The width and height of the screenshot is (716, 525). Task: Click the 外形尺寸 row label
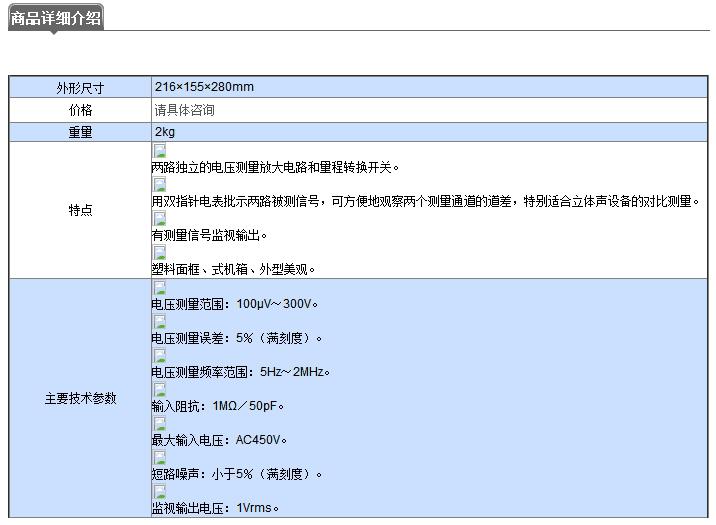click(80, 88)
